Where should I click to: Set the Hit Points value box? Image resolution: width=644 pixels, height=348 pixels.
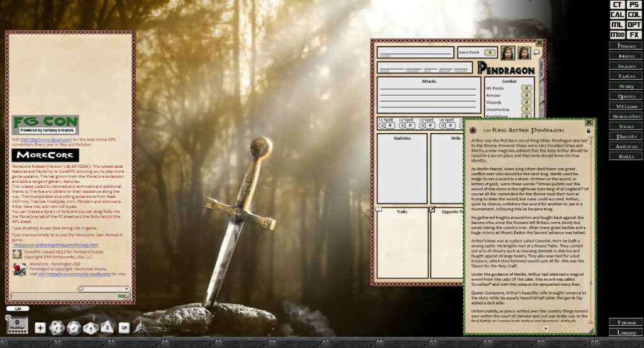(x=526, y=88)
